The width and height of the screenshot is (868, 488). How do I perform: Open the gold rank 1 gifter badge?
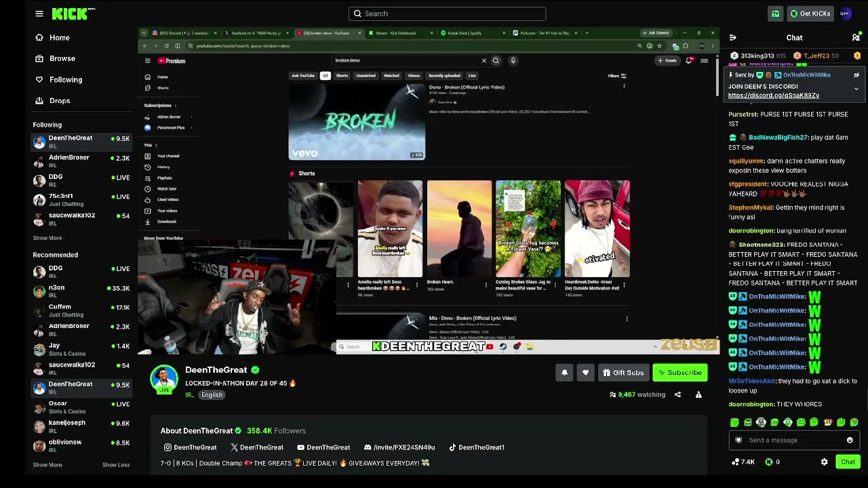point(857,56)
